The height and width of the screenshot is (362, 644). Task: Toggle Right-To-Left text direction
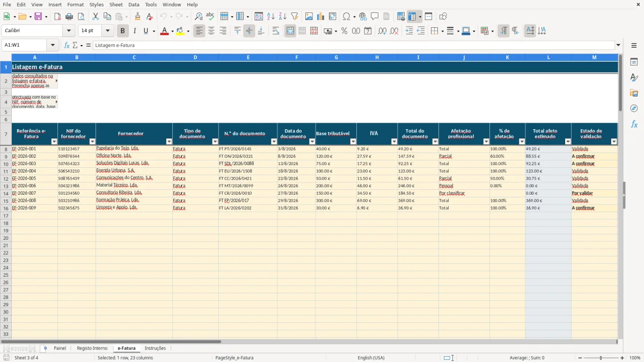pos(515,31)
